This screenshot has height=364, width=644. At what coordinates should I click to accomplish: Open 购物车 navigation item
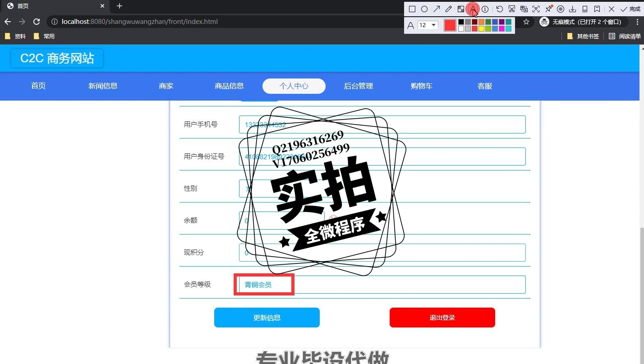point(422,86)
